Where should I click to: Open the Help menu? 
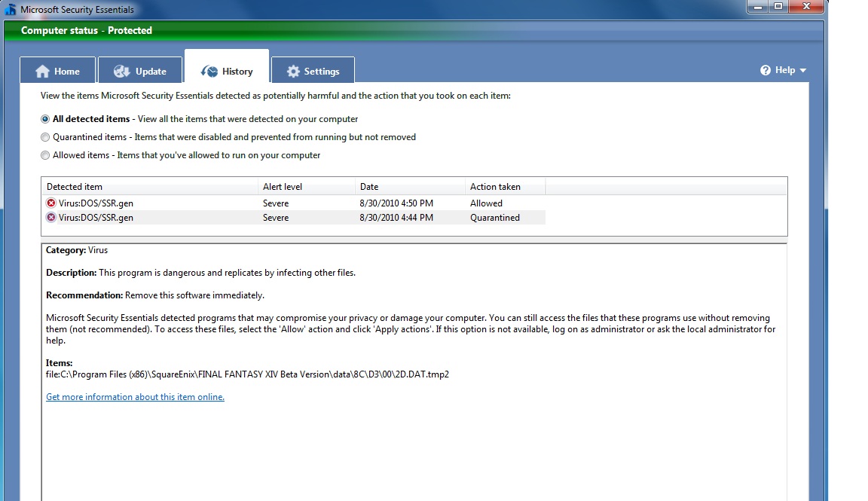[x=783, y=70]
